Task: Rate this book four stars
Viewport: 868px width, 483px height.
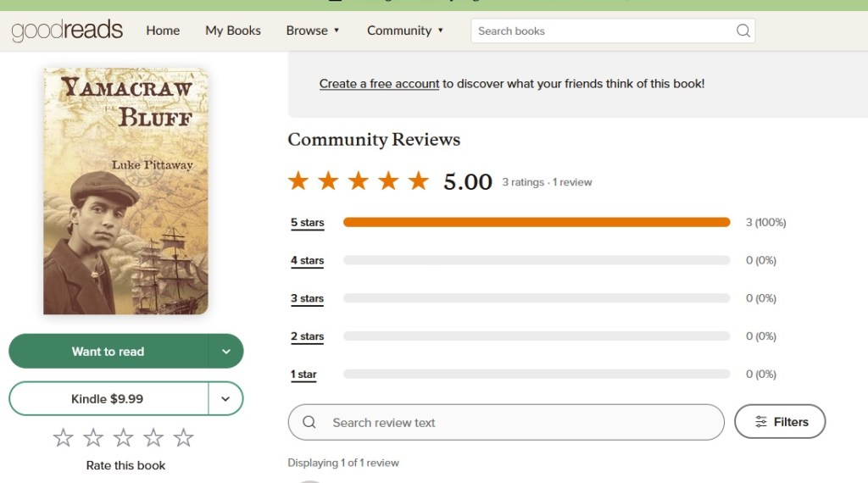Action: click(153, 438)
